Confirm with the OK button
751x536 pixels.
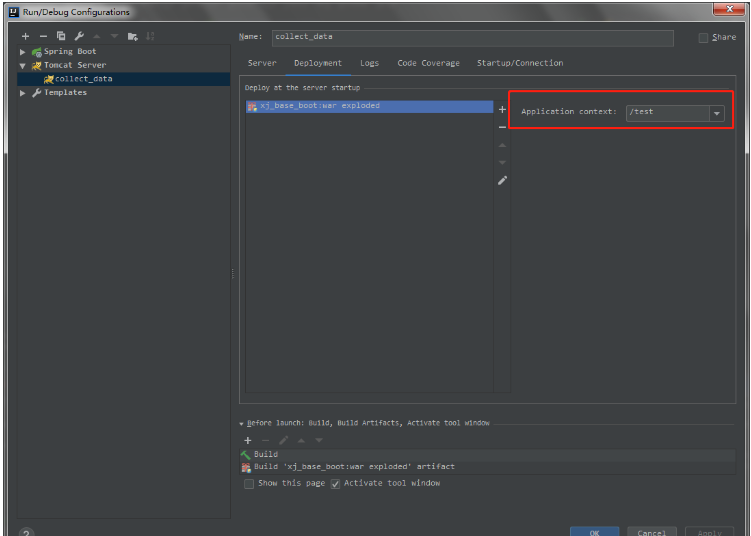[594, 531]
